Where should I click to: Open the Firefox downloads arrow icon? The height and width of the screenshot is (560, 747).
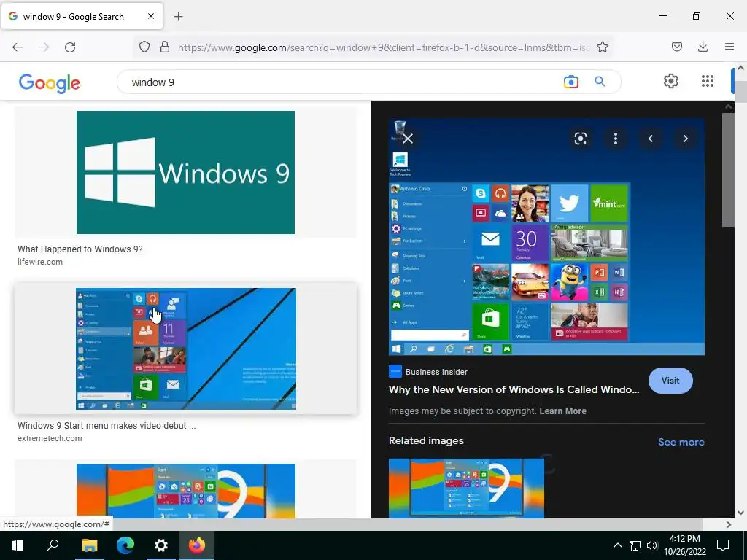pos(703,47)
